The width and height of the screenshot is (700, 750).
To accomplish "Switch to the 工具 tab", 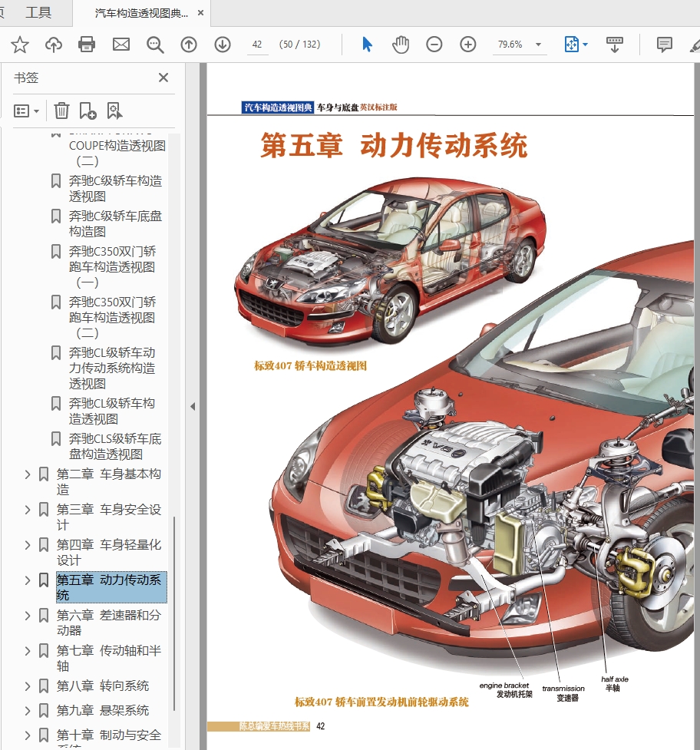I will (38, 13).
